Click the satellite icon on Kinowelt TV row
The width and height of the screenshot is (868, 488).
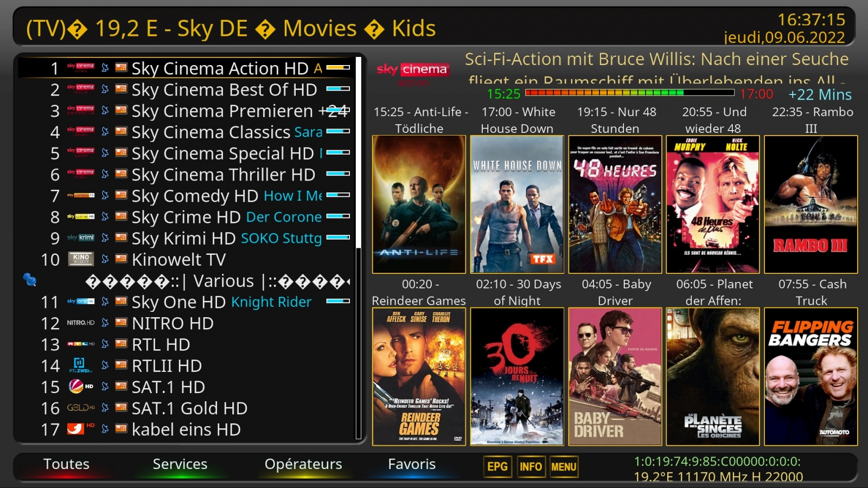coord(105,259)
